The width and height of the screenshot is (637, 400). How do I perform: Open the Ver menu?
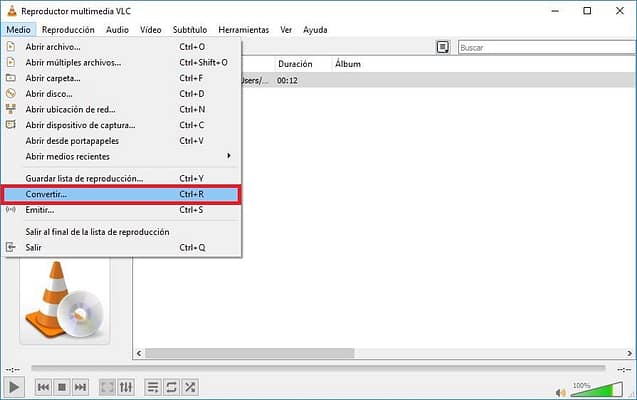click(286, 30)
